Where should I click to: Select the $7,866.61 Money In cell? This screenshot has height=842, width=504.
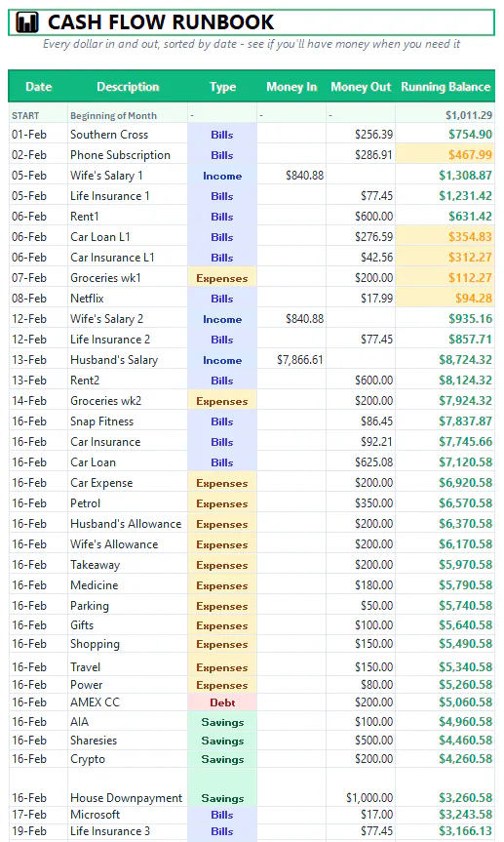point(291,360)
